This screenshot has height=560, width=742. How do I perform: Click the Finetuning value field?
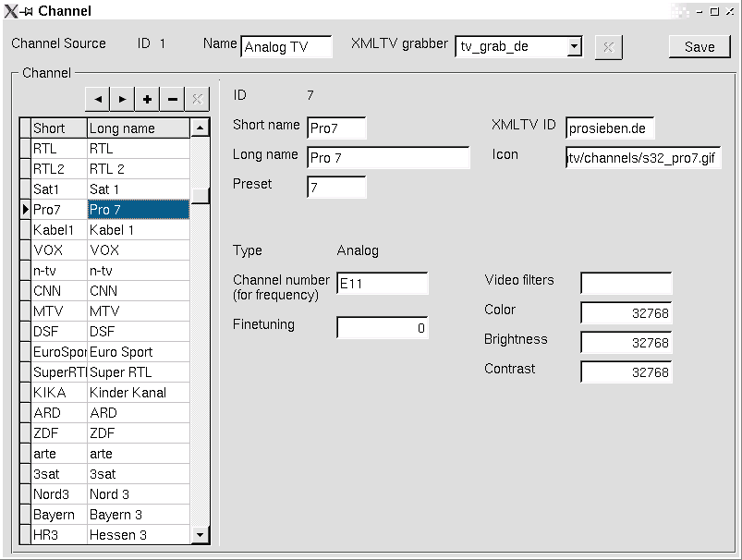pyautogui.click(x=382, y=328)
